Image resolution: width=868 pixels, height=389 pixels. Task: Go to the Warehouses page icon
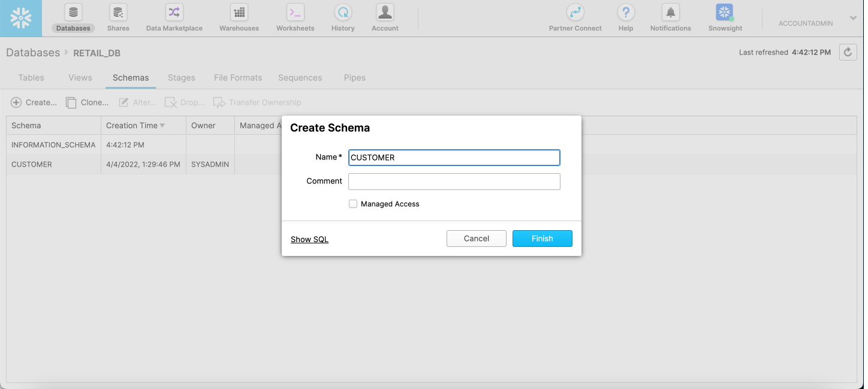[239, 13]
